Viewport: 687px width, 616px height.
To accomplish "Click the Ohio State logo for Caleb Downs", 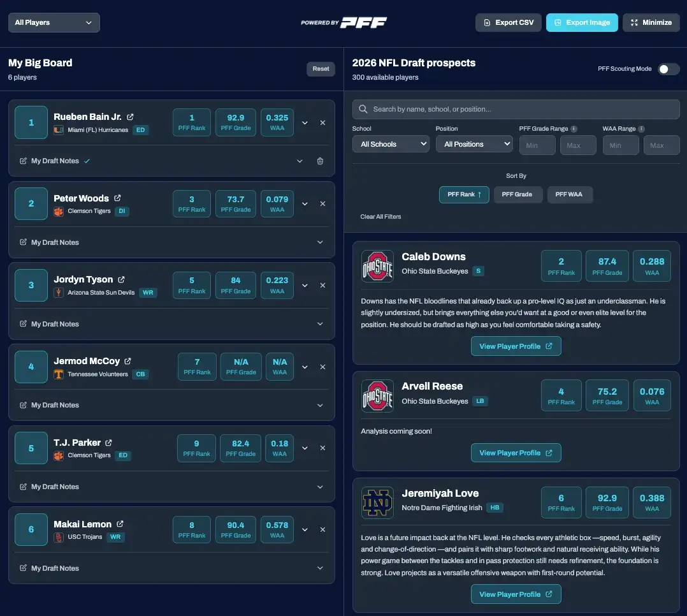I will tap(377, 266).
